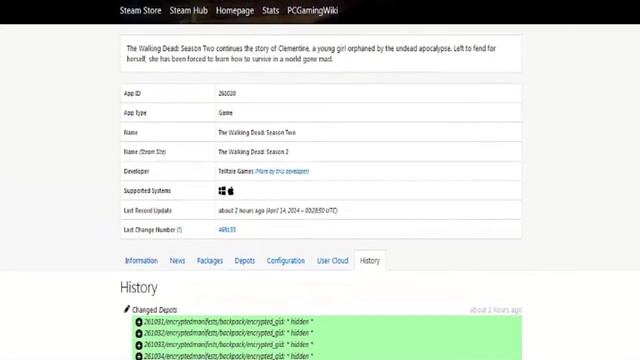Click the Changed Depots label

(154, 310)
